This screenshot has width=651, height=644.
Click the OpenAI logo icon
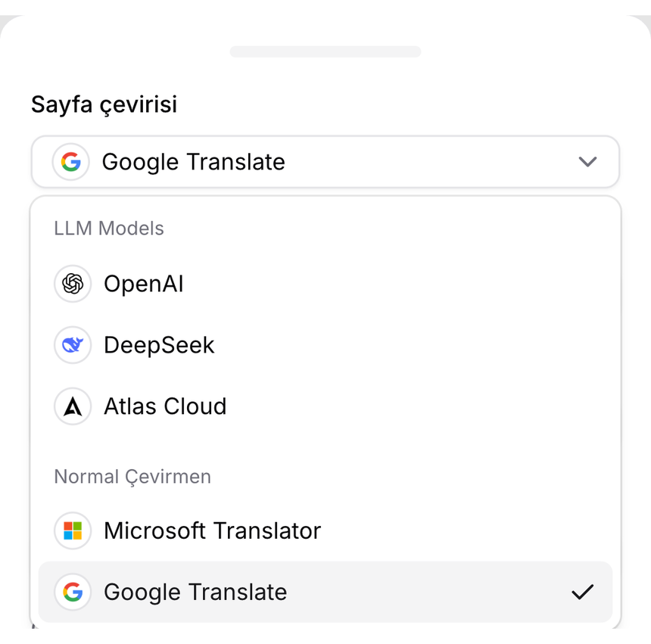pyautogui.click(x=73, y=284)
